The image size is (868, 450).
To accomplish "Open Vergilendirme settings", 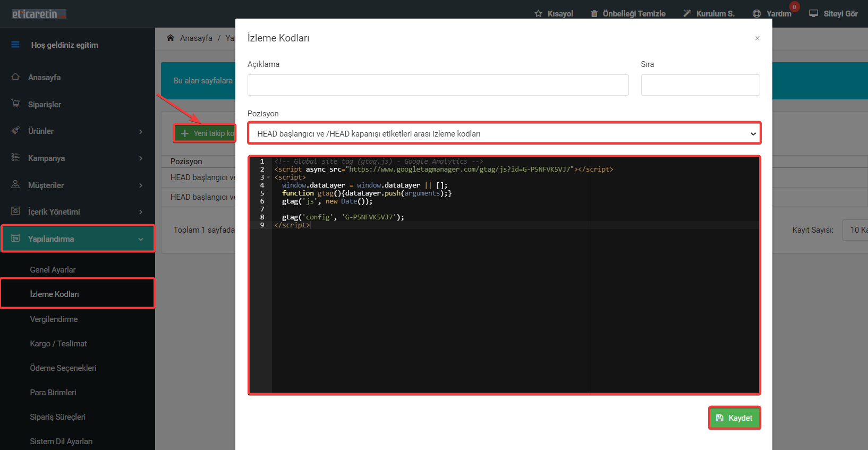I will pos(54,319).
